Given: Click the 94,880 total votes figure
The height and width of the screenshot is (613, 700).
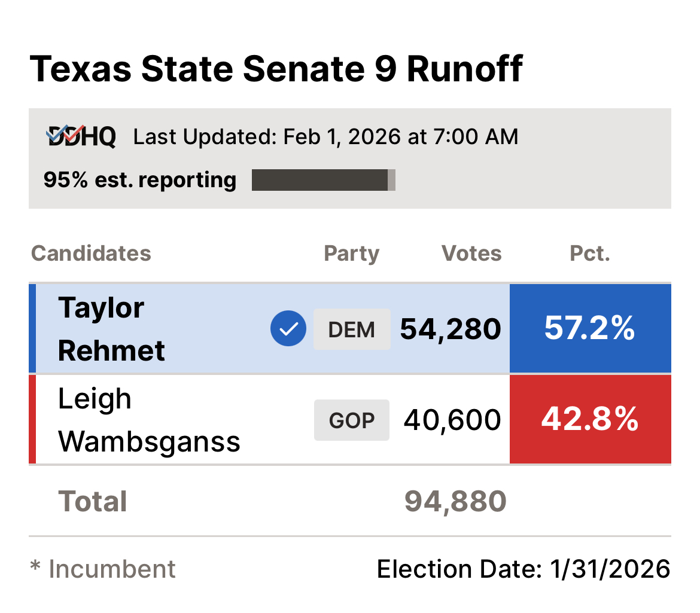Looking at the screenshot, I should [x=455, y=502].
